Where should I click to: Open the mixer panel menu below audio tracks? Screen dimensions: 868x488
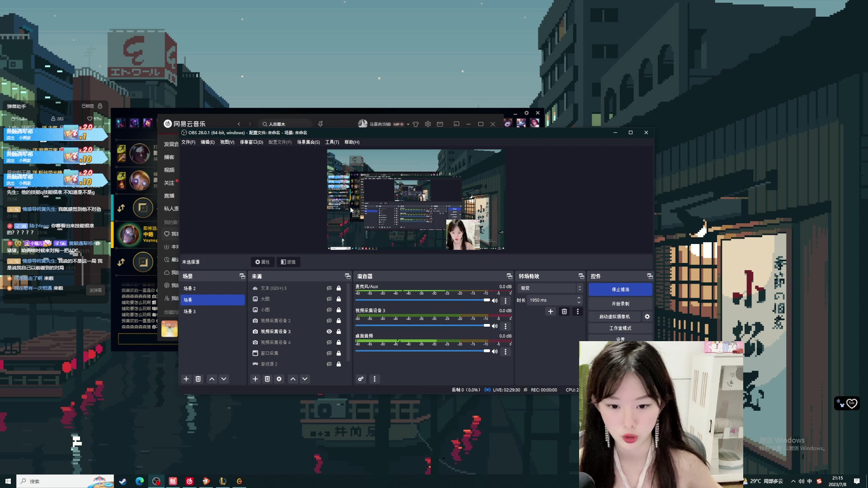coord(374,379)
